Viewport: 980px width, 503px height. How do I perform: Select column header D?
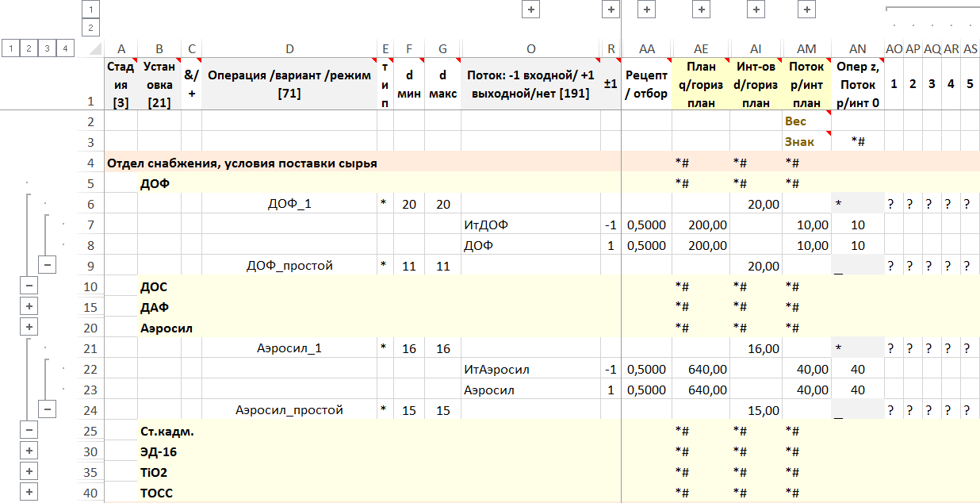[x=289, y=49]
